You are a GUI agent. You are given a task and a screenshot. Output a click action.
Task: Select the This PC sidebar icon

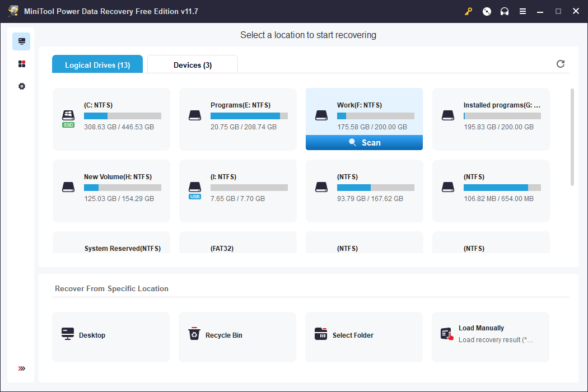pos(21,41)
